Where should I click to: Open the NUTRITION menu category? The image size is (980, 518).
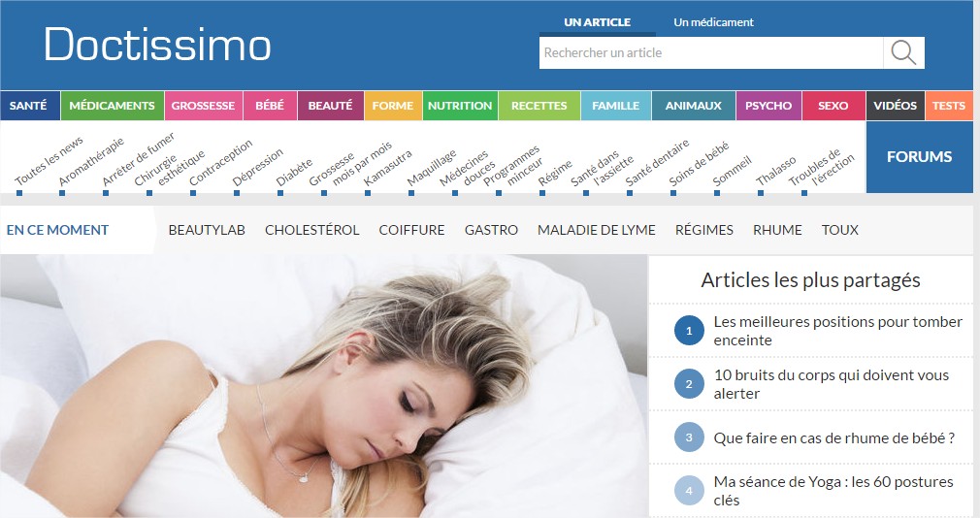tap(460, 106)
